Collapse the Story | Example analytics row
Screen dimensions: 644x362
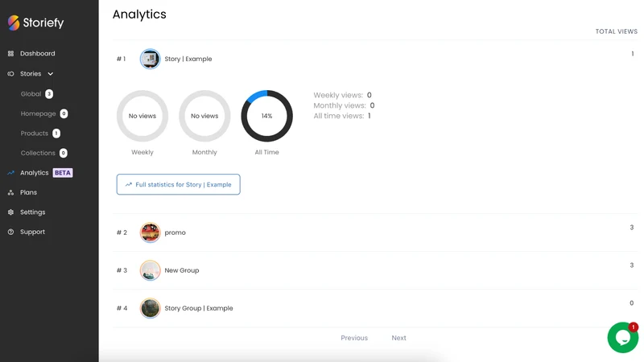pyautogui.click(x=374, y=59)
